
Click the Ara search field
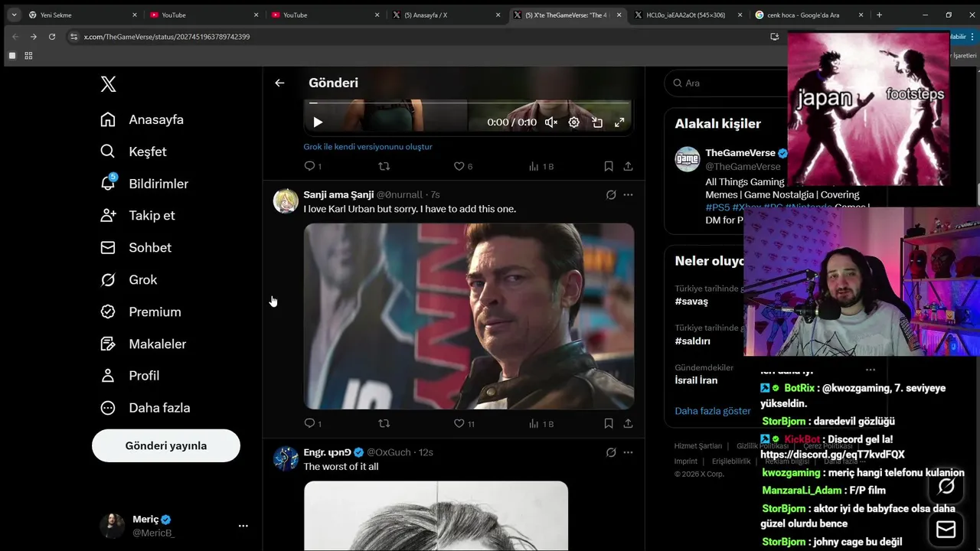(726, 83)
